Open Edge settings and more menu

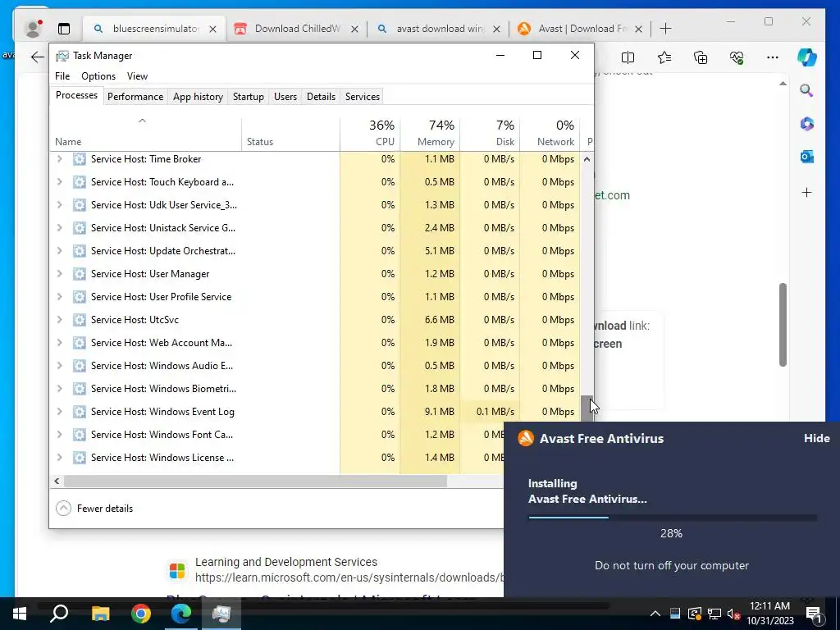tap(773, 57)
